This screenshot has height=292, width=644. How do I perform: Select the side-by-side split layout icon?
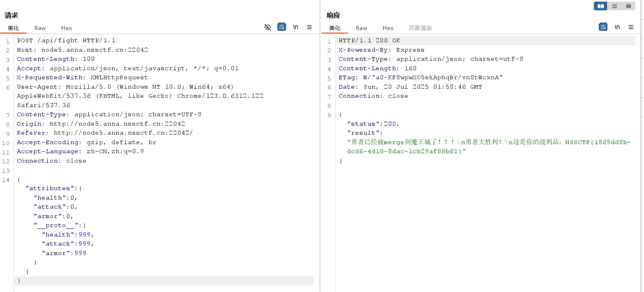tap(600, 6)
